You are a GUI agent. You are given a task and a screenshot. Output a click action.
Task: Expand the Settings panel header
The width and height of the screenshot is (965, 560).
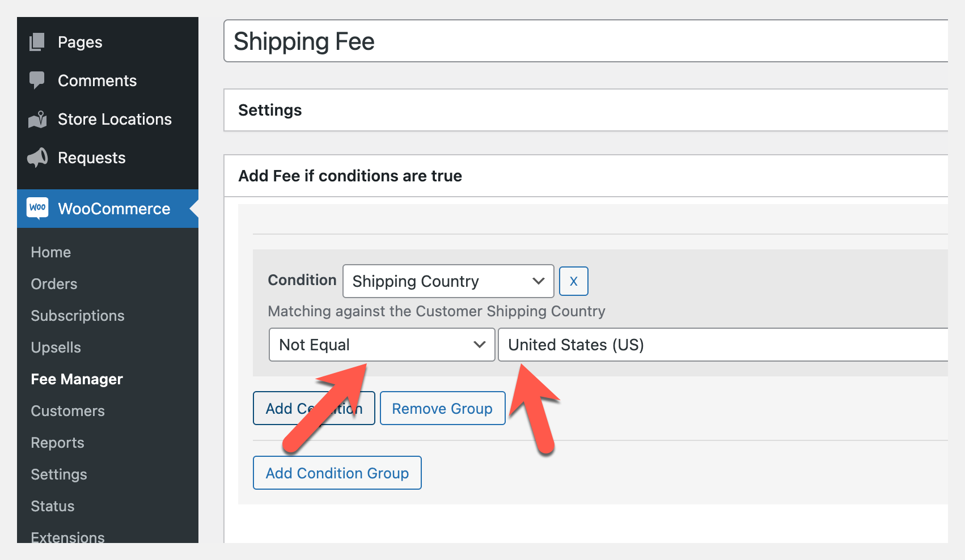coord(584,110)
